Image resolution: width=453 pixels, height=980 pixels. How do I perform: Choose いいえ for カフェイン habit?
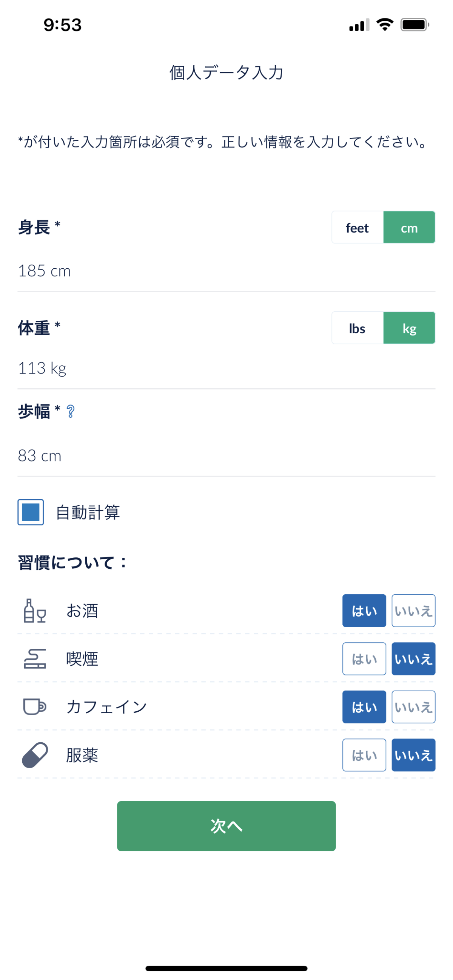click(413, 706)
